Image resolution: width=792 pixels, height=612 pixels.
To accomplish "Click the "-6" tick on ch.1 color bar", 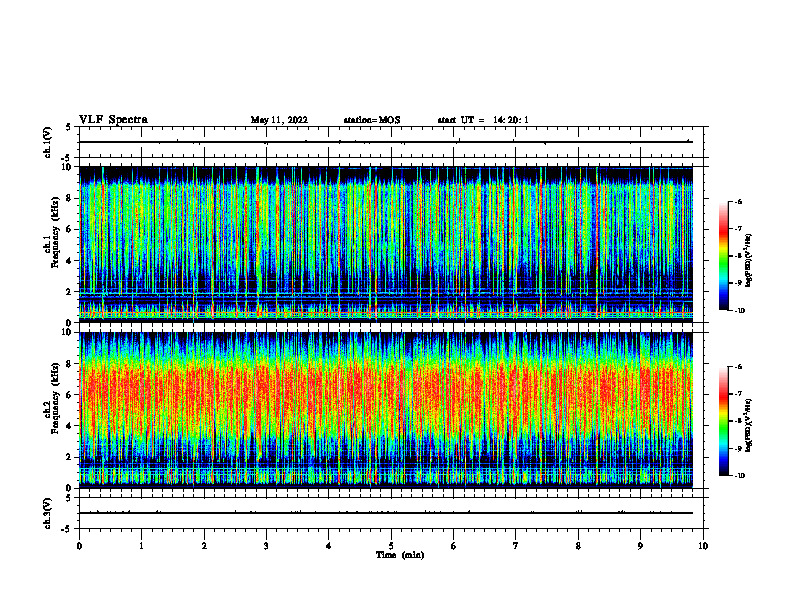I will 738,202.
